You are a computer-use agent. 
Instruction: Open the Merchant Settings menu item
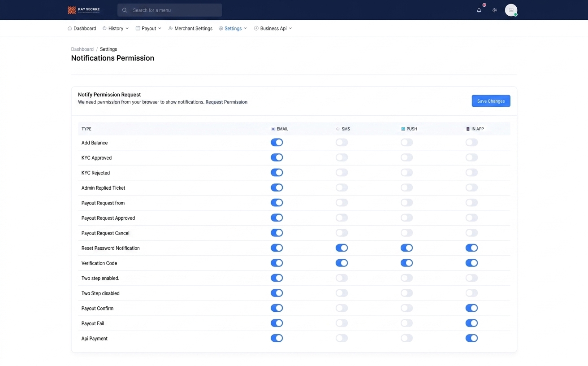(x=190, y=28)
